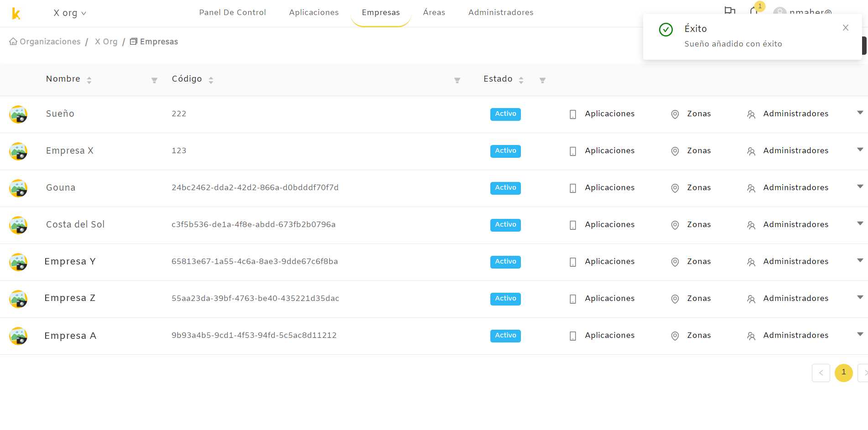This screenshot has height=430, width=868.
Task: Sort by Nombre column arrows
Action: point(89,80)
